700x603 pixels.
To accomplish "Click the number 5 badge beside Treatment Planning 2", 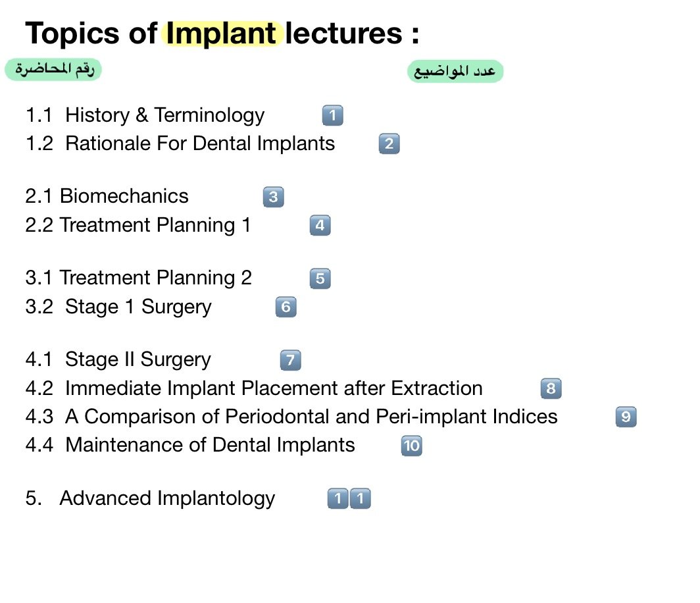I will [x=320, y=278].
